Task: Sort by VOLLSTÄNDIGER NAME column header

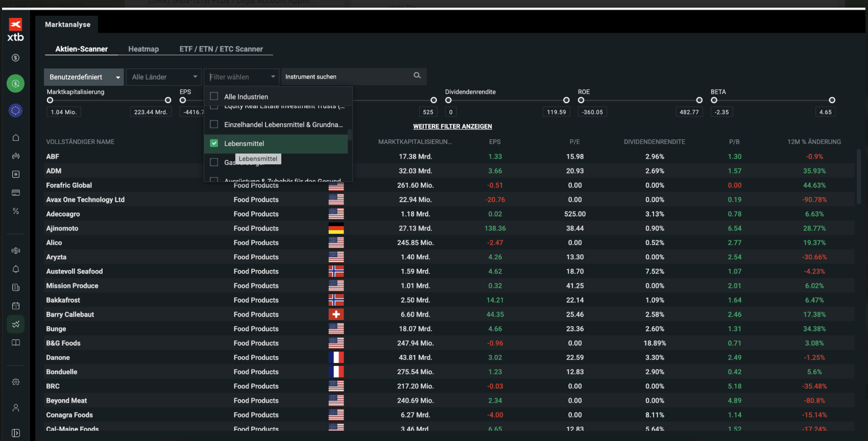Action: click(x=80, y=142)
